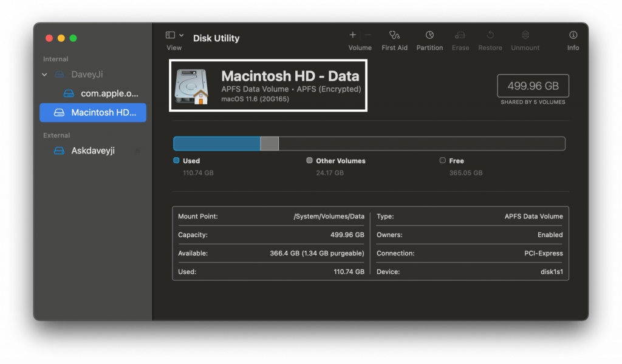Image resolution: width=622 pixels, height=364 pixels.
Task: Collapse the DaveyJi disk tree
Action: click(x=44, y=75)
